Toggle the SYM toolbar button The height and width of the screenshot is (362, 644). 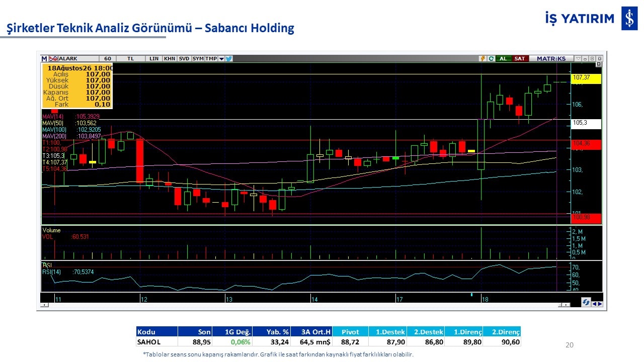198,59
